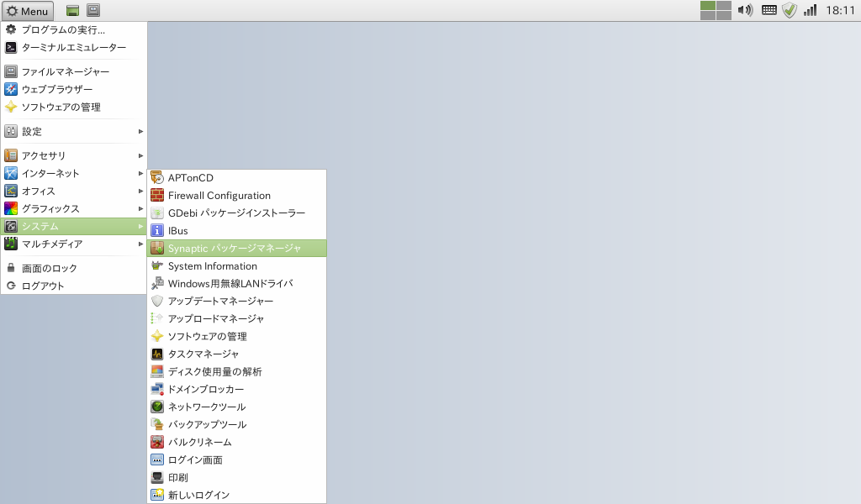Launch Synaptic パッケージマネージャ
Image resolution: width=861 pixels, height=504 pixels.
tap(236, 248)
